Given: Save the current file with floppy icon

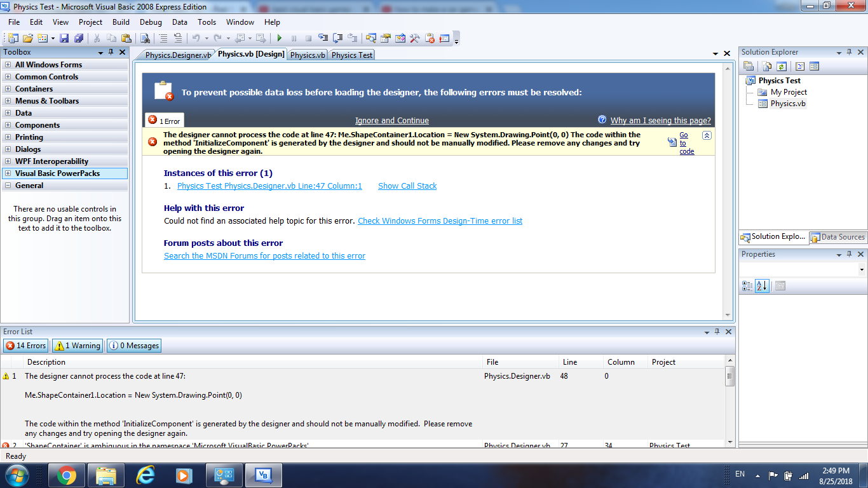Looking at the screenshot, I should tap(64, 38).
